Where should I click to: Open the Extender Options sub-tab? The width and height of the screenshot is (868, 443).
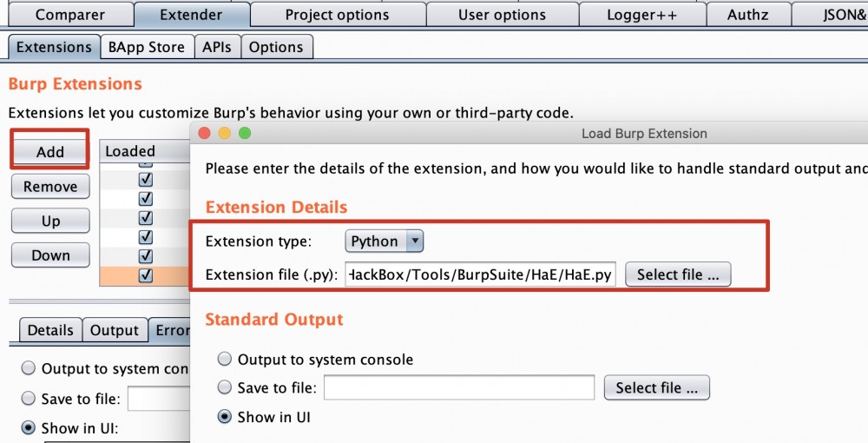276,47
